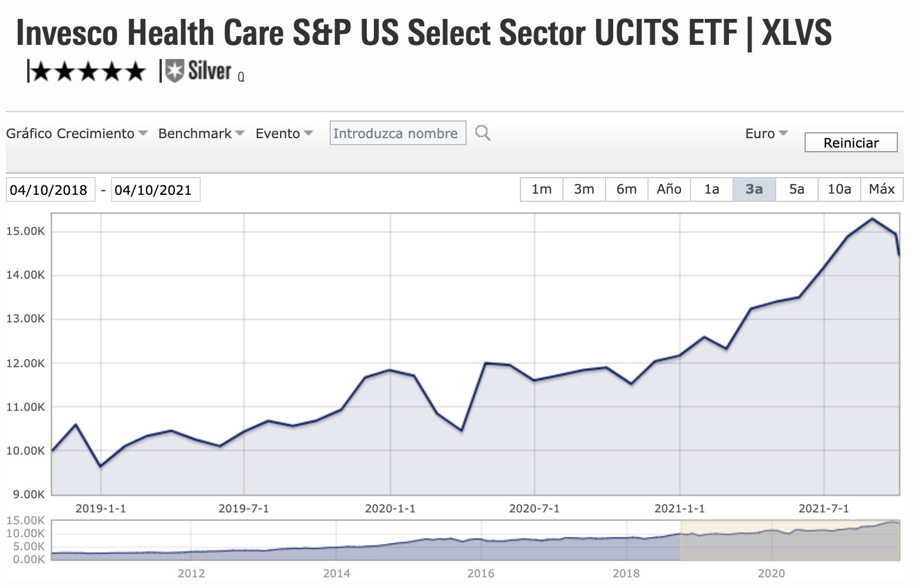This screenshot has height=588, width=918.
Task: Select the 10a range option
Action: pos(839,189)
